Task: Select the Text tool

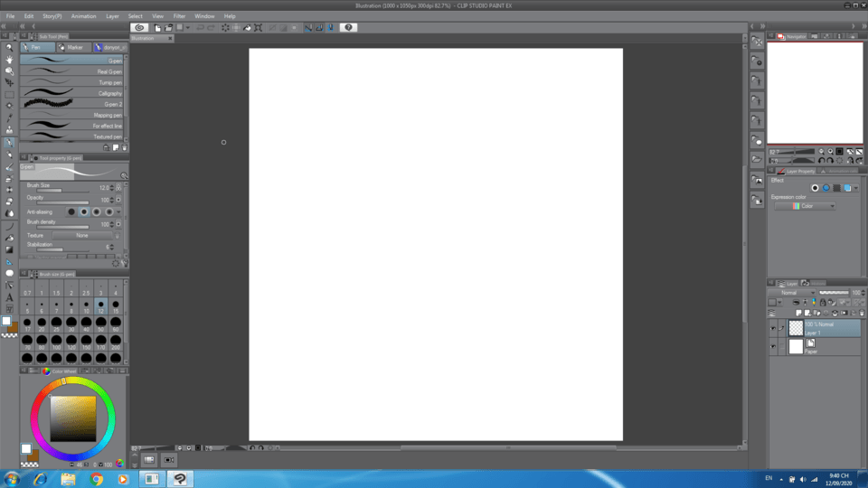Action: (9, 297)
